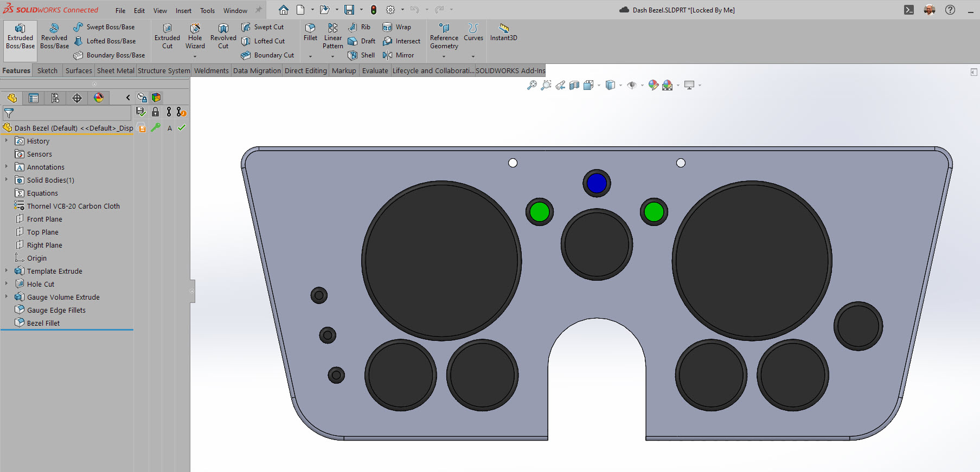Open the ConfigurationManager tab icon

(55, 98)
